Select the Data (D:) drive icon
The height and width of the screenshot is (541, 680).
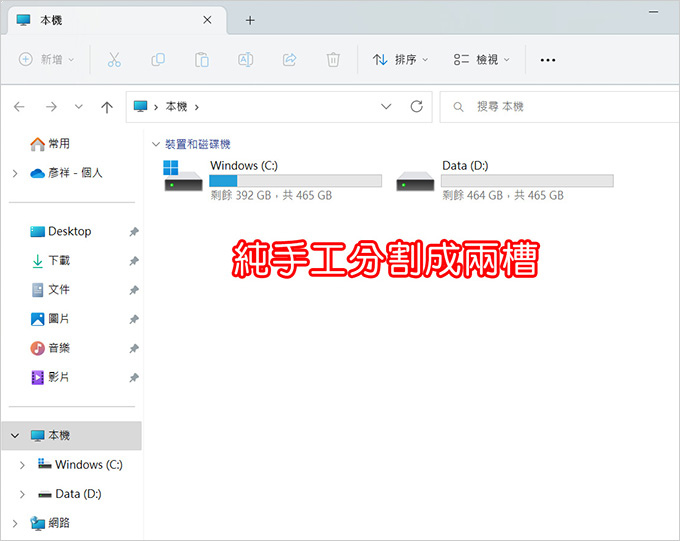415,181
